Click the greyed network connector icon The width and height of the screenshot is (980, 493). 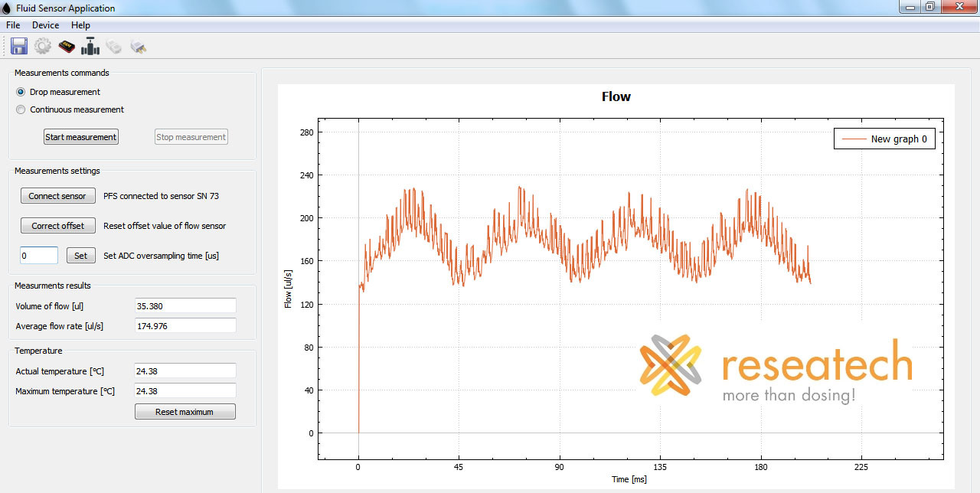pyautogui.click(x=114, y=47)
